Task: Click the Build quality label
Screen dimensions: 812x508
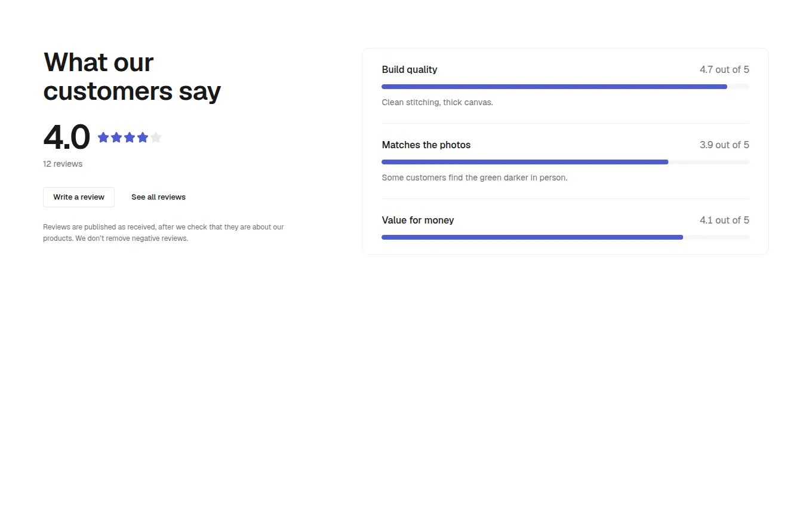Action: pyautogui.click(x=410, y=69)
